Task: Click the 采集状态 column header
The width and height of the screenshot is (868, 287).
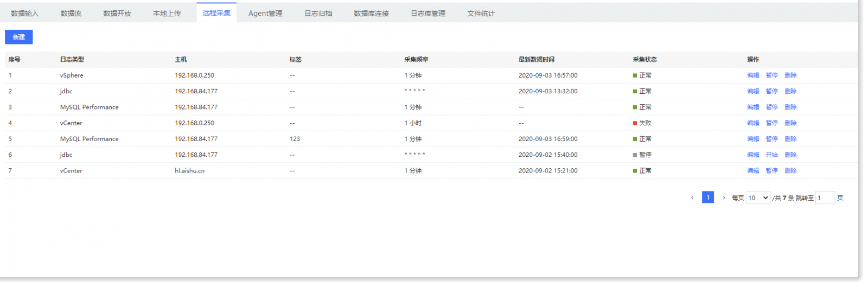Action: [x=644, y=60]
